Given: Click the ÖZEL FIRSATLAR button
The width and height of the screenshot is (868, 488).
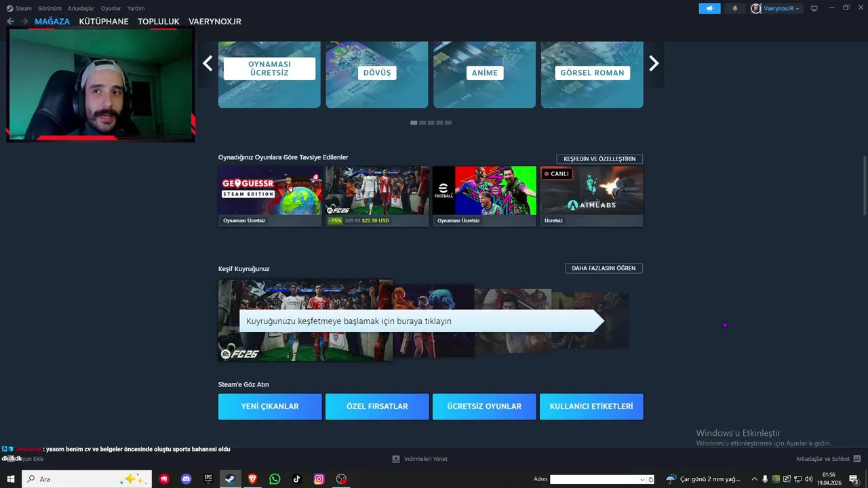Looking at the screenshot, I should [x=377, y=407].
